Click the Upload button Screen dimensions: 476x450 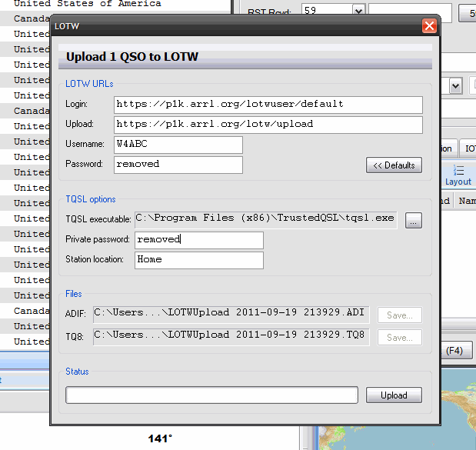click(x=394, y=395)
